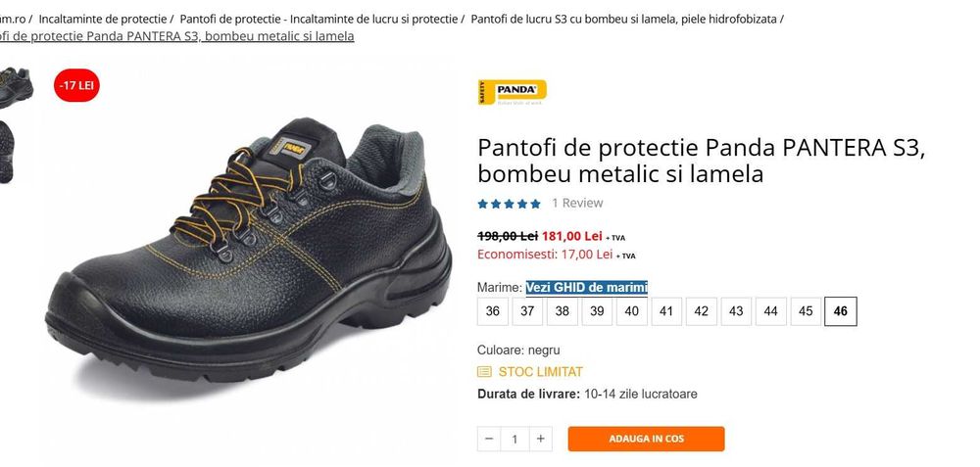
Task: Go to Incaltaminte de protectie breadcrumb
Action: [x=103, y=19]
